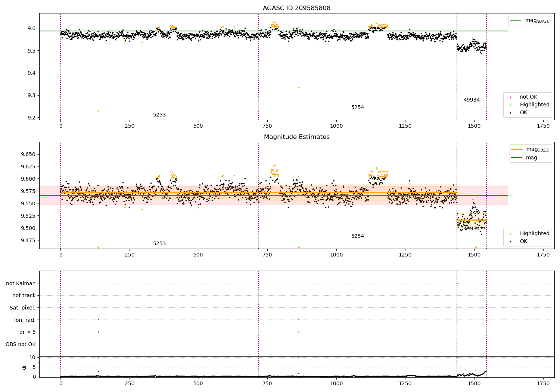This screenshot has height=392, width=560.
Task: Click the red 'mag' legend entry
Action: (x=532, y=158)
